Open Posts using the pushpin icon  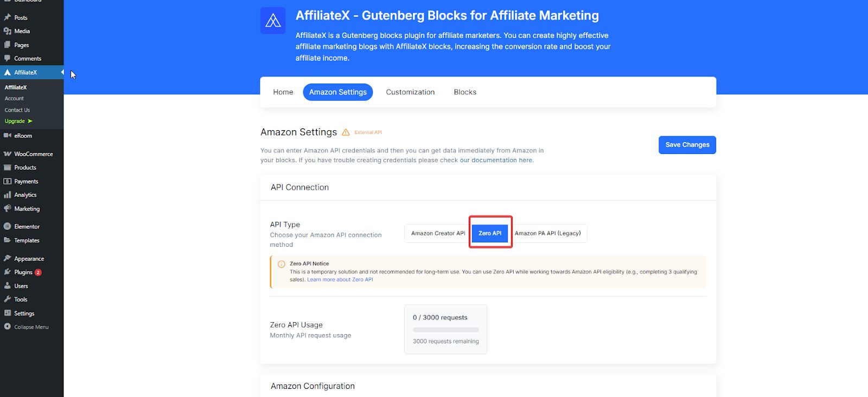[x=8, y=17]
